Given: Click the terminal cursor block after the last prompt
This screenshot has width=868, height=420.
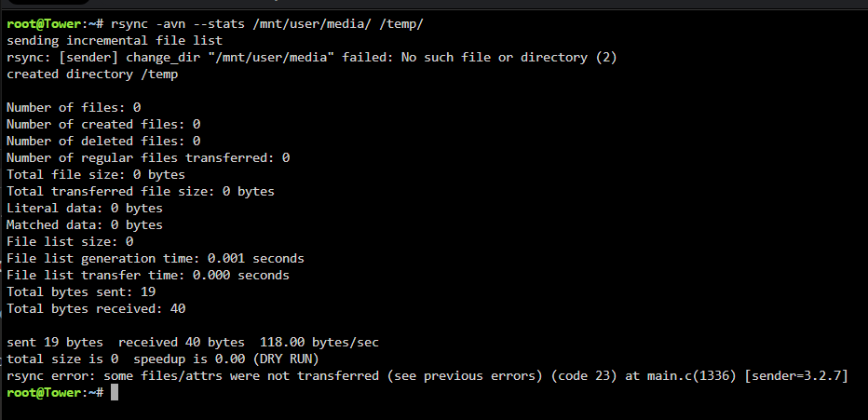Looking at the screenshot, I should 114,393.
